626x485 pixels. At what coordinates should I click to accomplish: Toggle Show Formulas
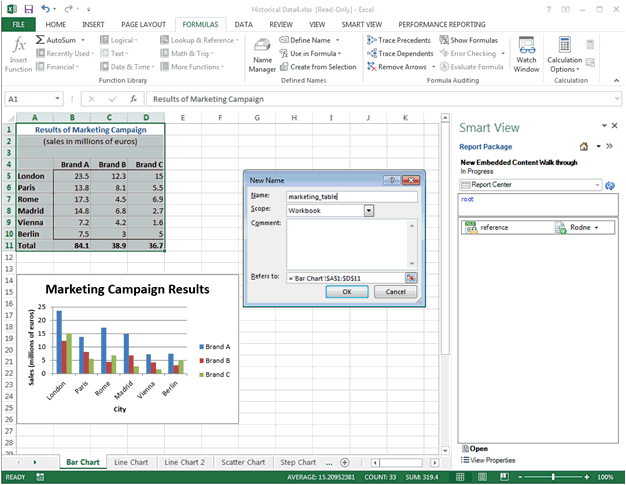click(469, 40)
